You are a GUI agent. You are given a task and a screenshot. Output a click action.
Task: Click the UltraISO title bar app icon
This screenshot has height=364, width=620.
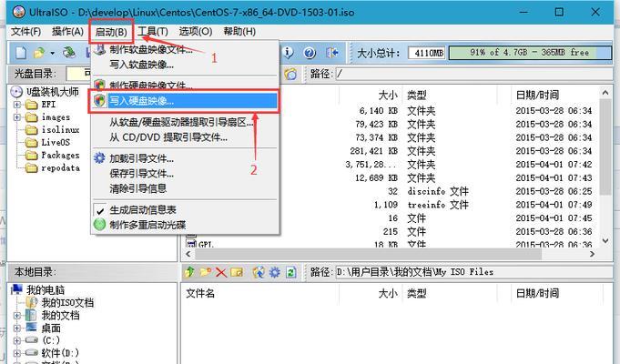click(18, 12)
